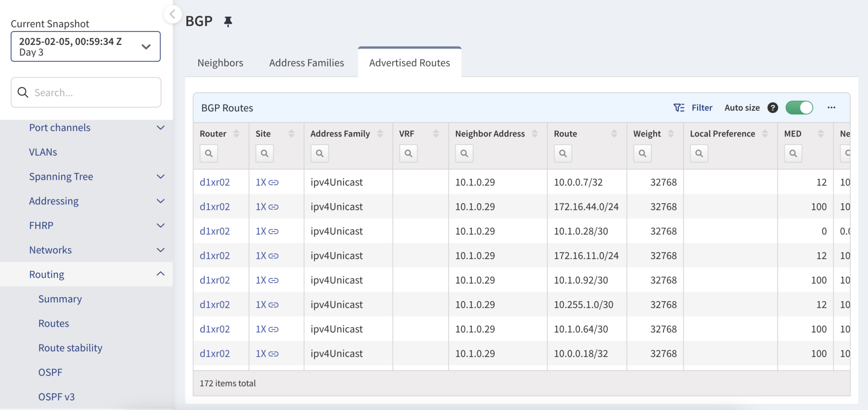This screenshot has height=410, width=868.
Task: Select the OSPF v3 sidebar entry
Action: 56,396
